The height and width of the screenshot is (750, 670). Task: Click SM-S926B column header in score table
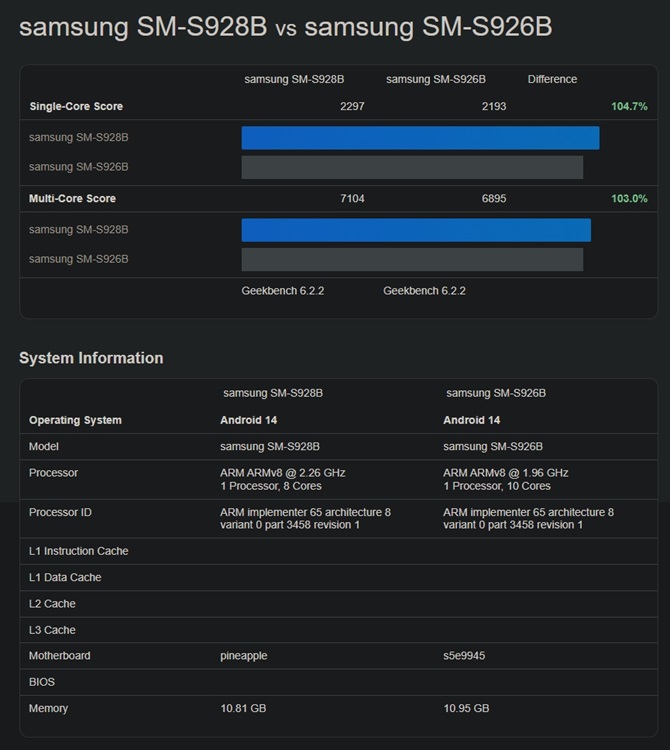tap(436, 79)
